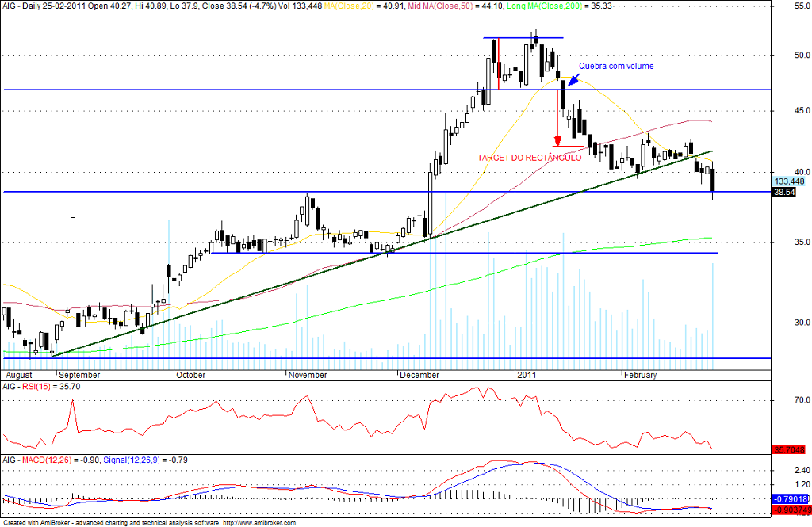Click the red 35.7048 RSI value tag
This screenshot has height=527, width=812.
(789, 450)
